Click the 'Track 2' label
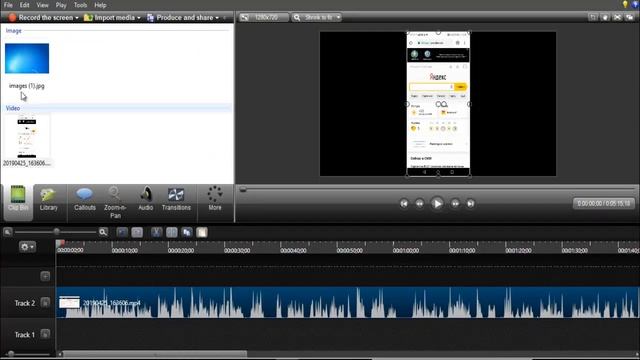 coord(25,303)
